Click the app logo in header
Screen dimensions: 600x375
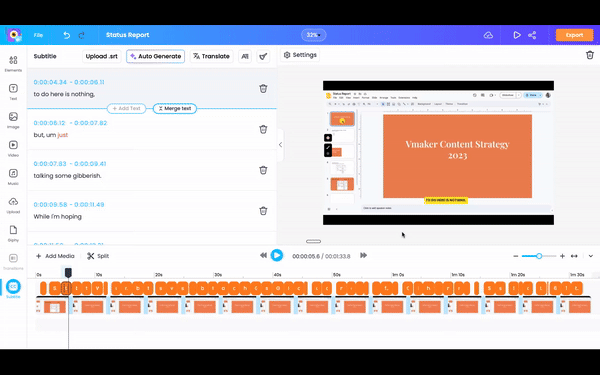(14, 35)
